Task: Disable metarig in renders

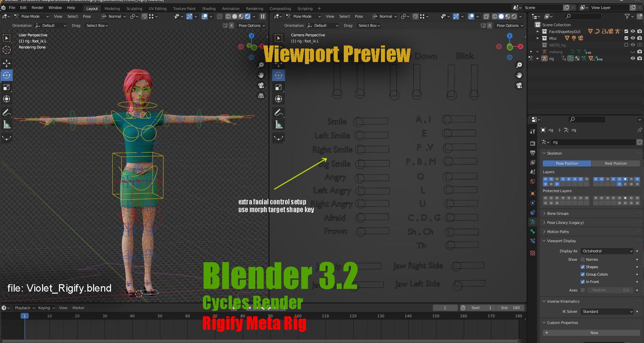Action: pos(640,52)
